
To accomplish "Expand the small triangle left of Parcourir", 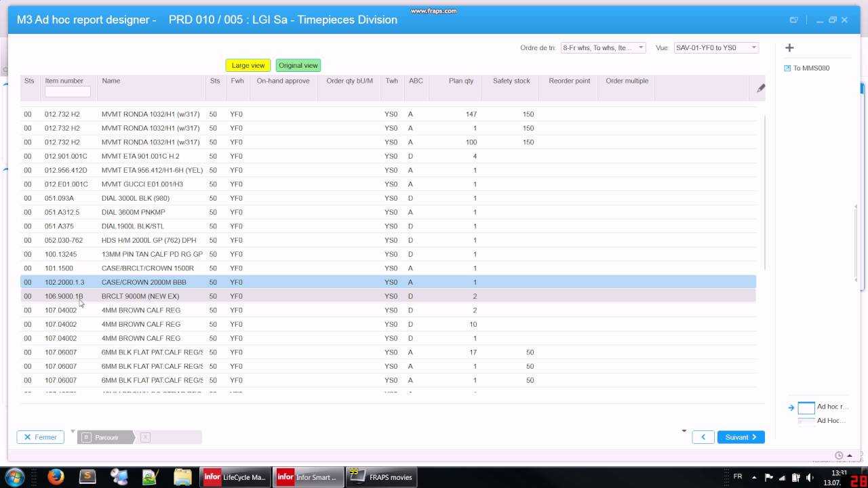I will coord(73,432).
